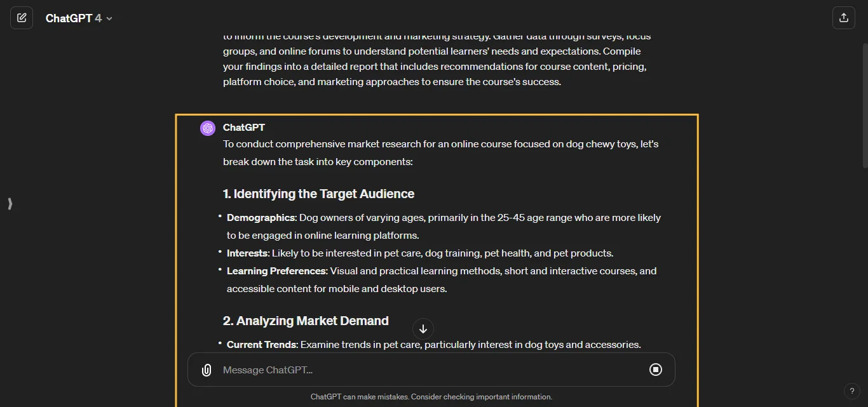Open the share conversation icon
Image resolution: width=868 pixels, height=407 pixels.
coord(843,17)
